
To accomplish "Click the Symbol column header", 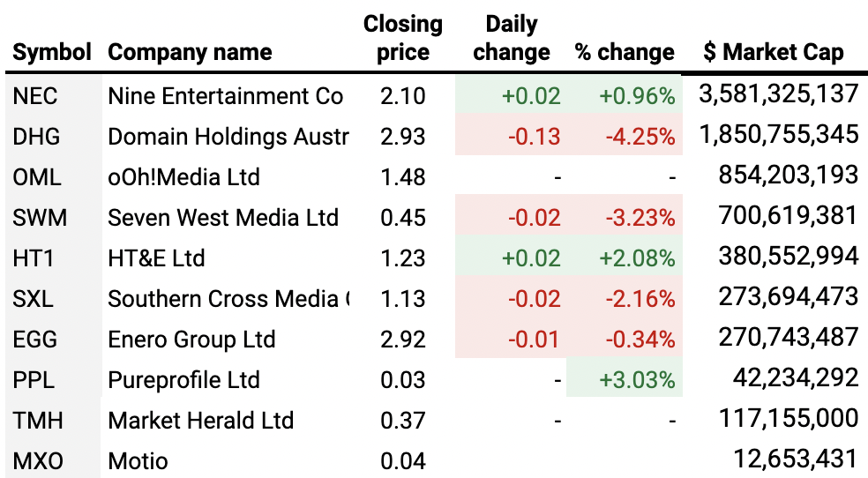I will point(52,52).
